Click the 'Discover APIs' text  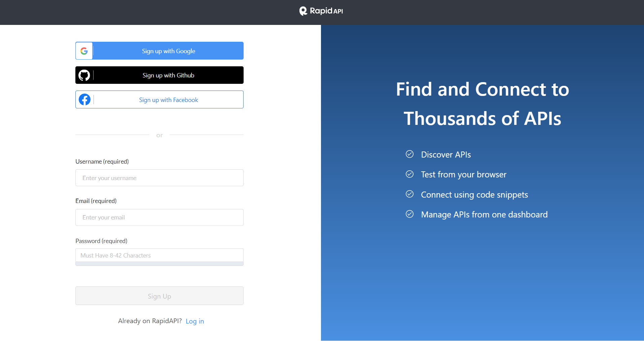click(x=446, y=155)
